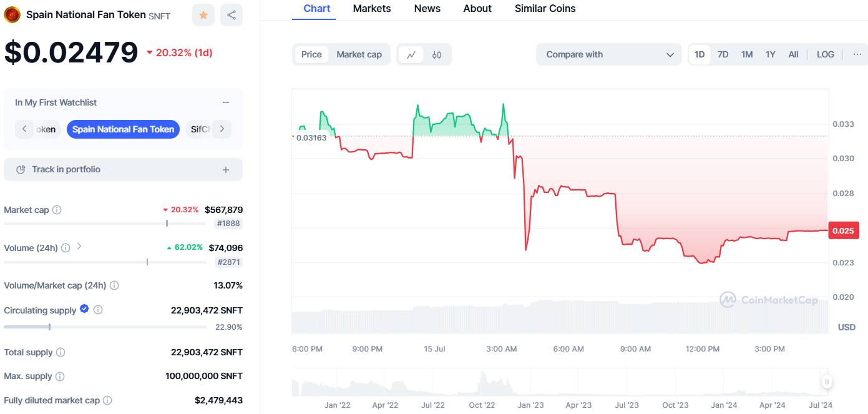
Task: Switch to line chart view icon
Action: tap(411, 54)
